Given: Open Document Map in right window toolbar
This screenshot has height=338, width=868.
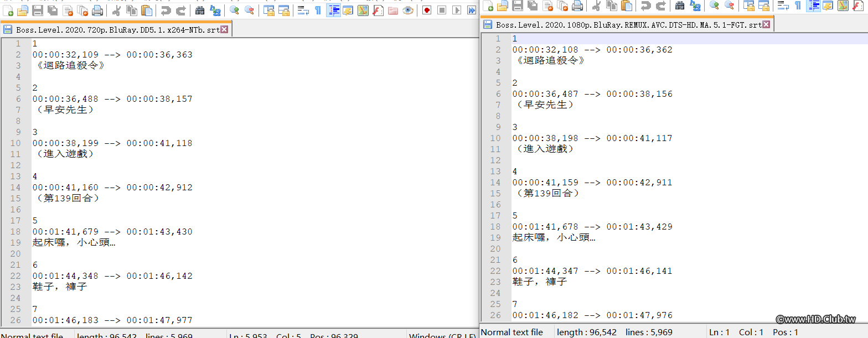Looking at the screenshot, I should [x=843, y=6].
